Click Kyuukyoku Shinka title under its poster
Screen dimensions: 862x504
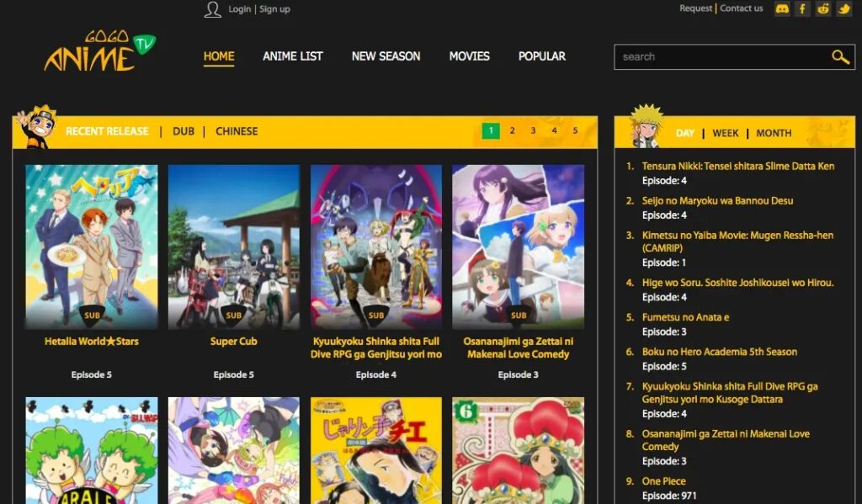click(x=376, y=347)
